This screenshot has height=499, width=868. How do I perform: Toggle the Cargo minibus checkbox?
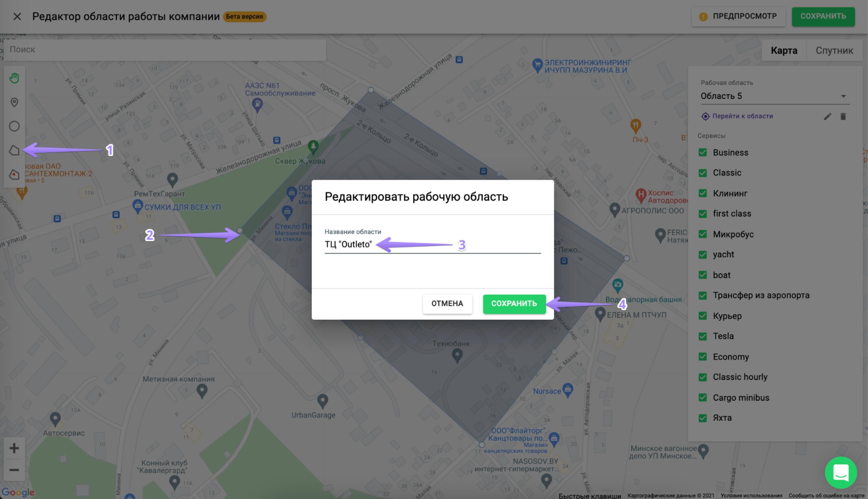(x=702, y=398)
